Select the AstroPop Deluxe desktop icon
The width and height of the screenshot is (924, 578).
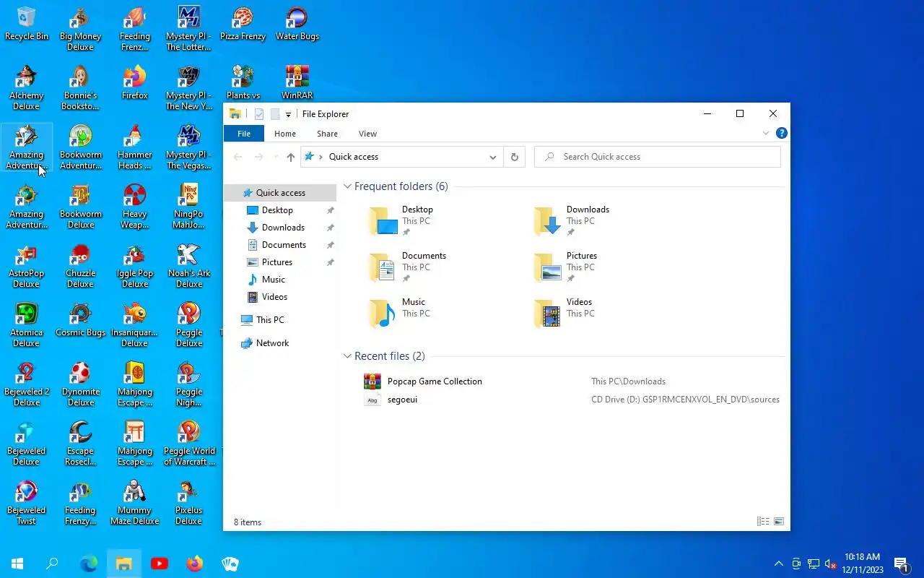pos(27,266)
